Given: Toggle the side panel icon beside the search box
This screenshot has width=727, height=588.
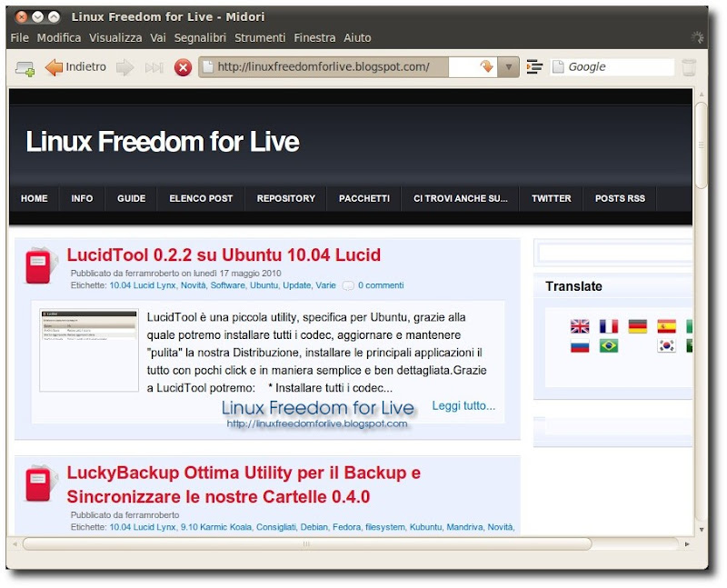Looking at the screenshot, I should [534, 66].
